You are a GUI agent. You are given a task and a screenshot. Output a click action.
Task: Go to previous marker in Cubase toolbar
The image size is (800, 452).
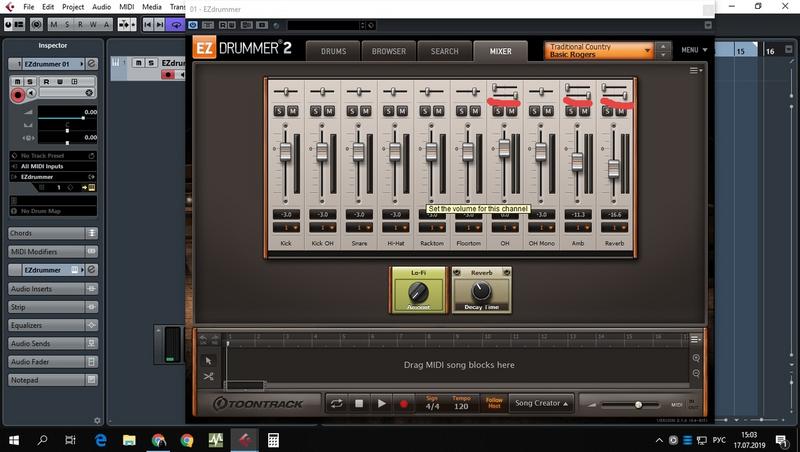coord(147,24)
